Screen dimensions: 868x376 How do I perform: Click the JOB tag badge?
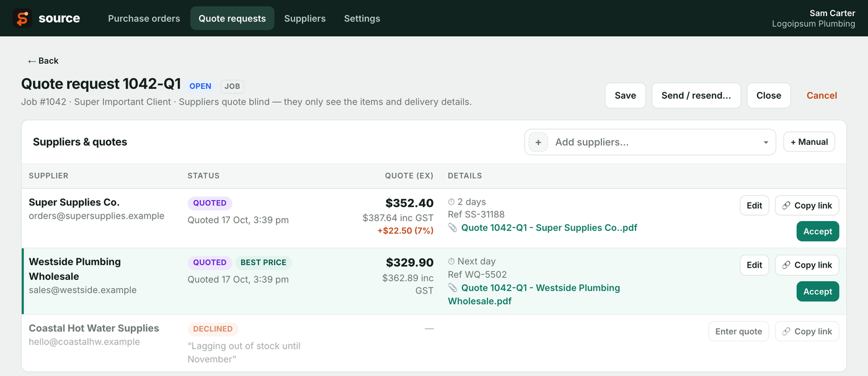[x=232, y=86]
